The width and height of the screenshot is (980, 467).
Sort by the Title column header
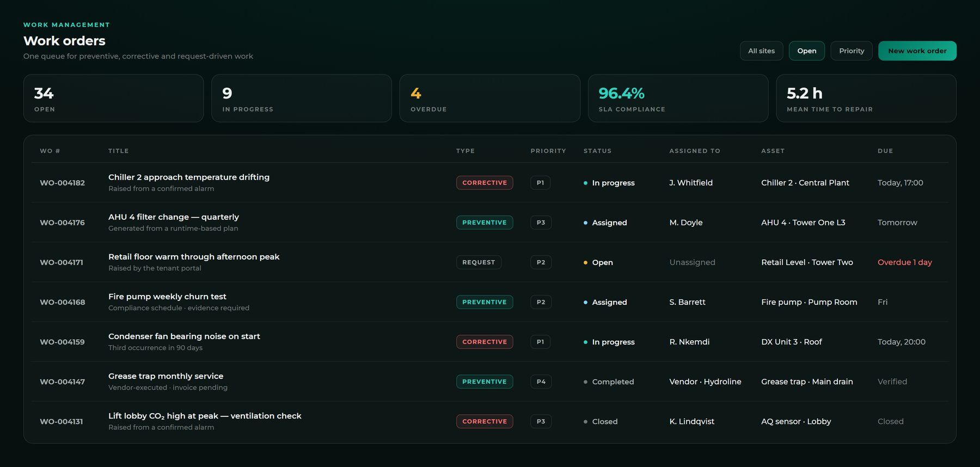119,151
